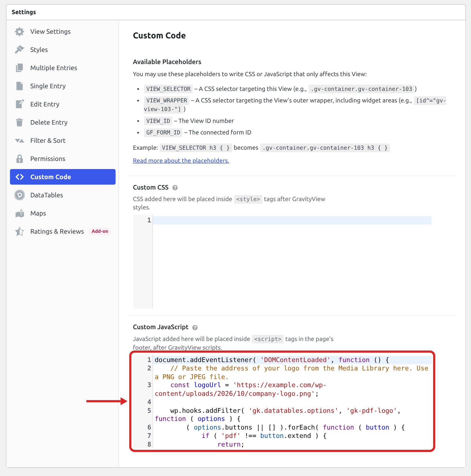The width and height of the screenshot is (471, 476).
Task: Click the Multiple Entries pages icon
Action: (x=19, y=68)
